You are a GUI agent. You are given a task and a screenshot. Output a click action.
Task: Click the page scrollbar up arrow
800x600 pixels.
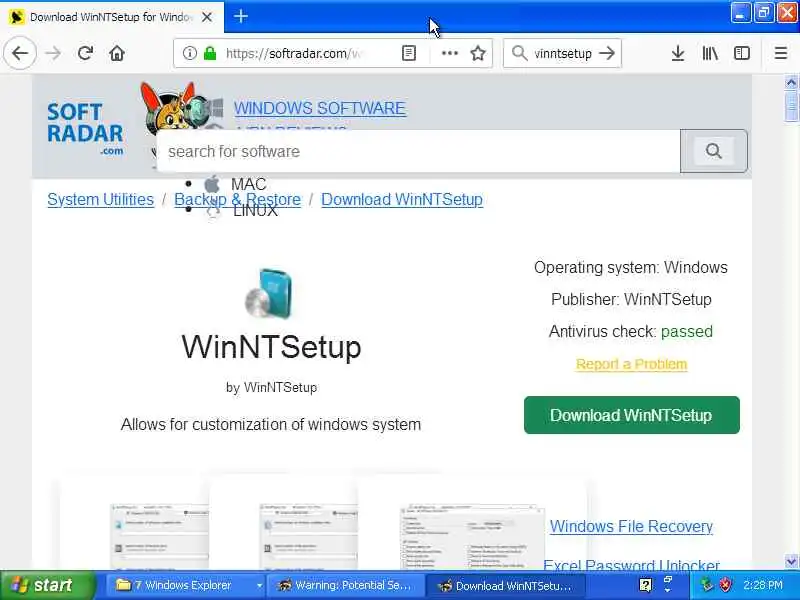pos(791,82)
